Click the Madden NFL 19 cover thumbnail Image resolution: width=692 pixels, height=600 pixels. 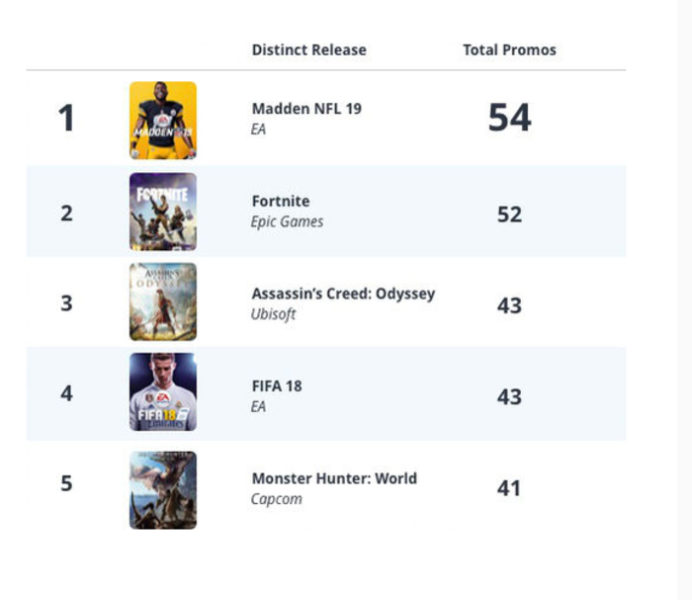(163, 120)
